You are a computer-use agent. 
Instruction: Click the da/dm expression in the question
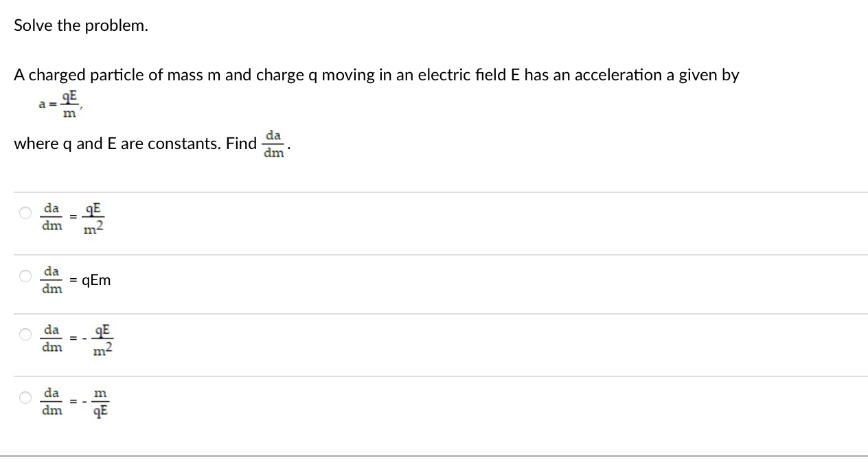click(x=273, y=144)
